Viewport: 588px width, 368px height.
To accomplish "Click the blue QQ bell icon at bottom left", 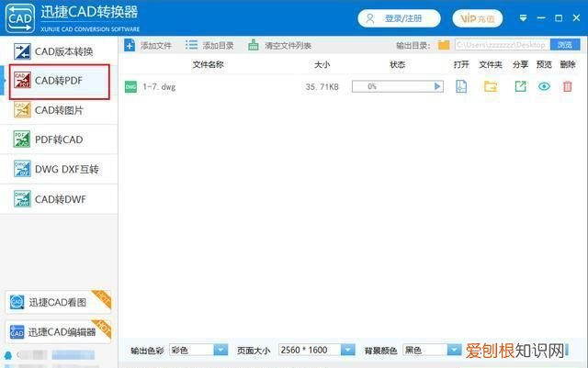I will tap(8, 355).
